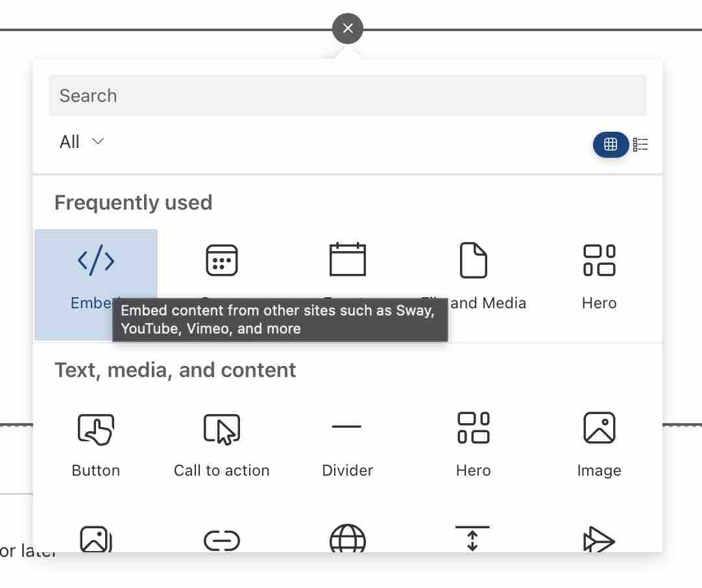Dismiss the Embed tooltip by clicking it
702x588 pixels.
[280, 319]
